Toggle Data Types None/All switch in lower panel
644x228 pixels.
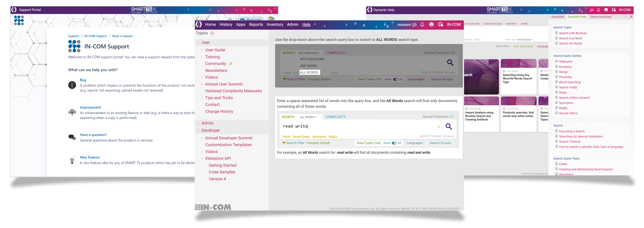click(x=394, y=143)
